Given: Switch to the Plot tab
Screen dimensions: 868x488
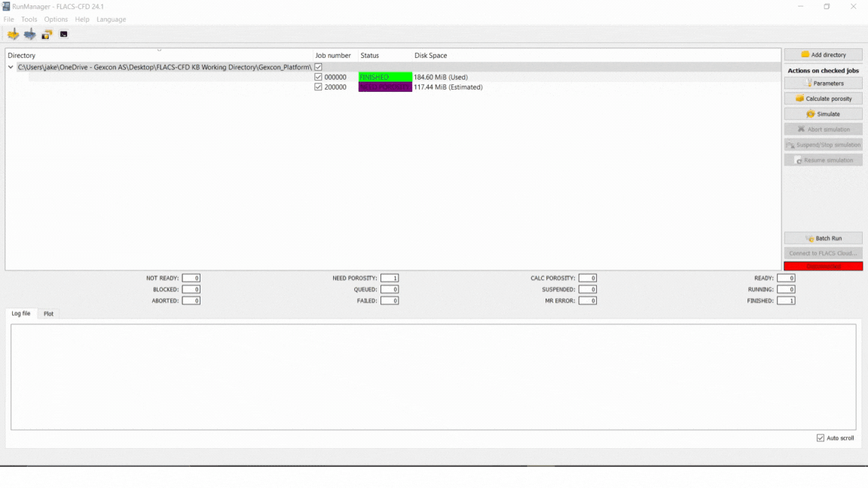Looking at the screenshot, I should point(49,314).
